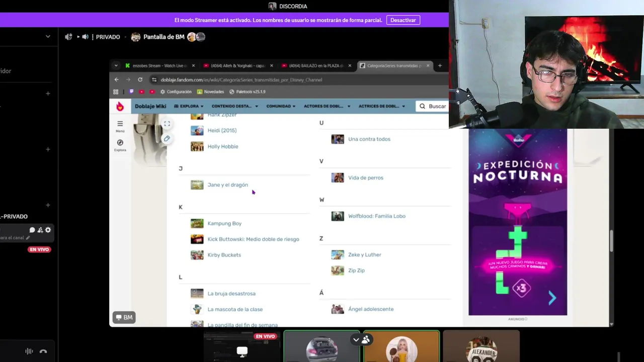Open La bruja desastrosa link
The height and width of the screenshot is (362, 644).
click(x=231, y=294)
